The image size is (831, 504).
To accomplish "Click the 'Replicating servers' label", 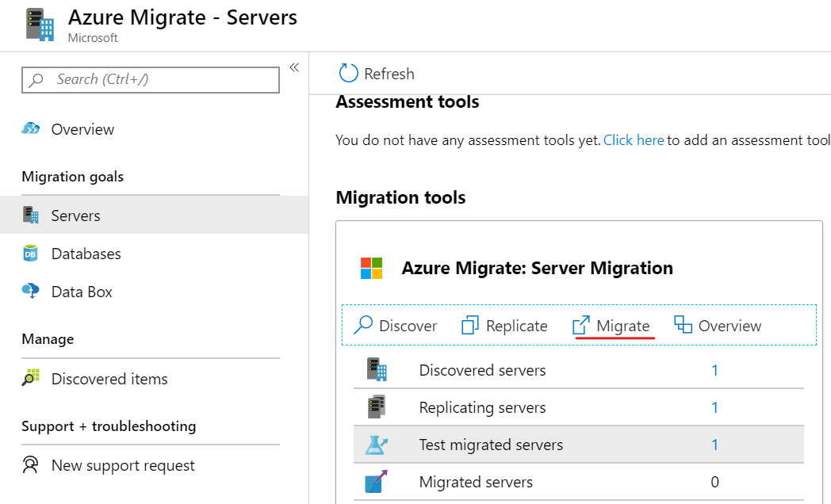I will tap(482, 407).
